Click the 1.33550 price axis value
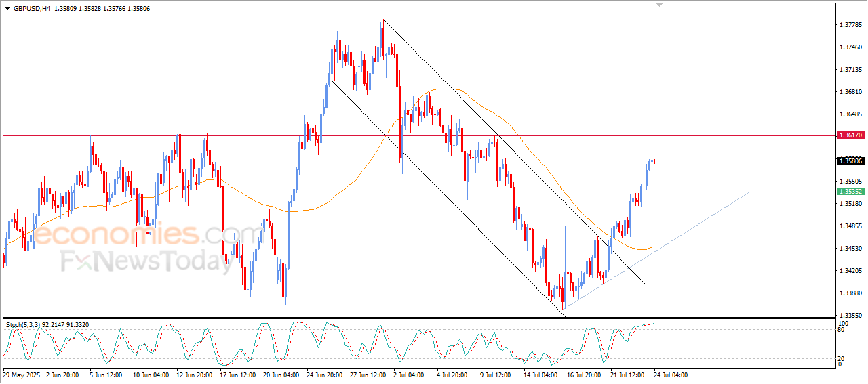This screenshot has width=868, height=384. point(850,316)
